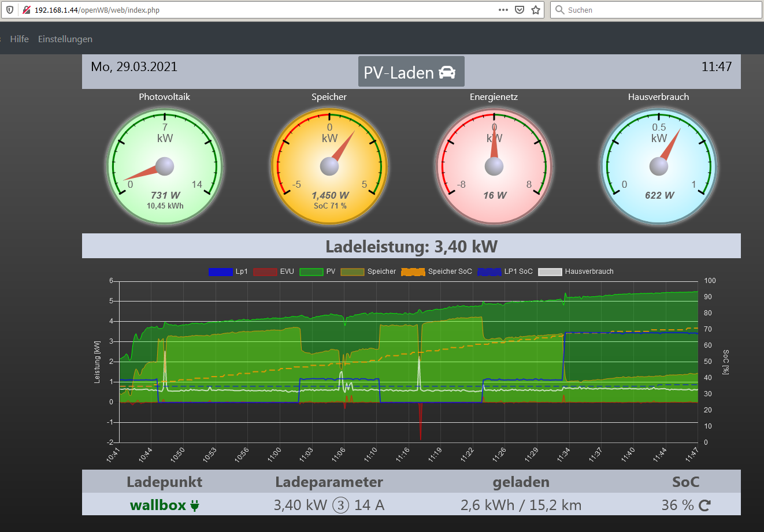This screenshot has width=764, height=532.
Task: Click the tracking protection shield icon
Action: coord(10,10)
